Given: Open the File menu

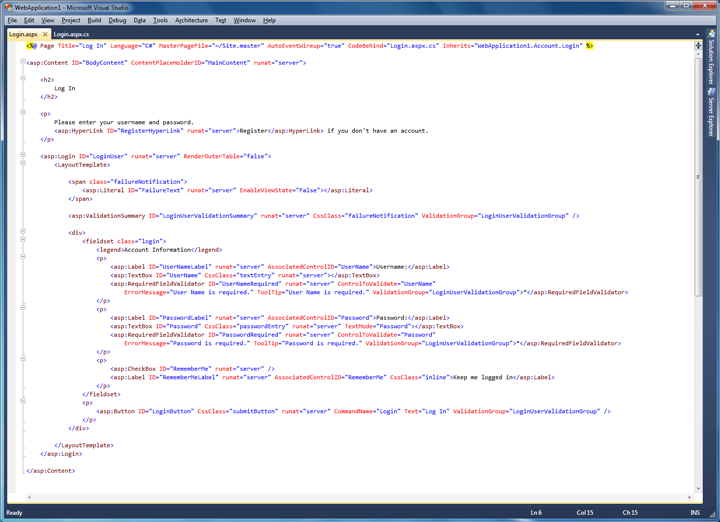Looking at the screenshot, I should click(x=12, y=20).
